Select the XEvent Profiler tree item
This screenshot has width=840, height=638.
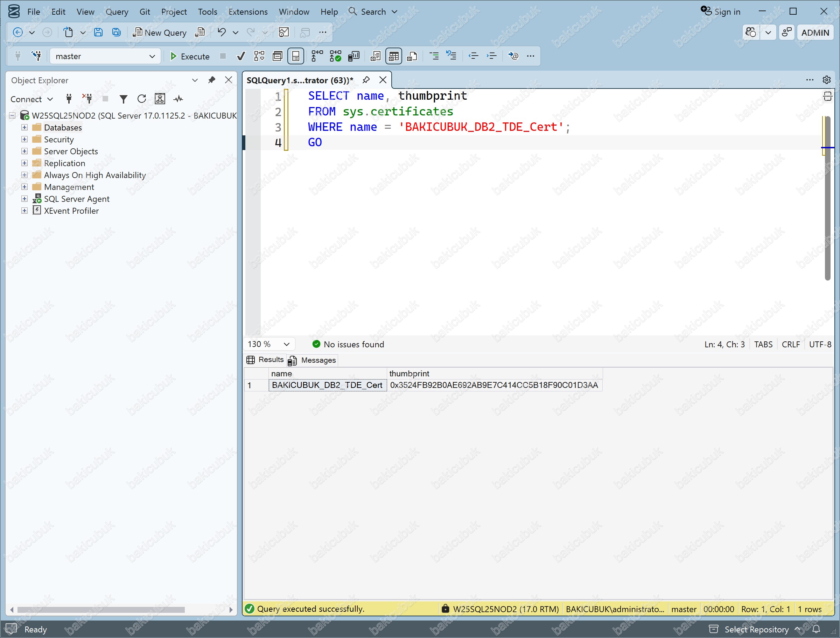[x=71, y=211]
